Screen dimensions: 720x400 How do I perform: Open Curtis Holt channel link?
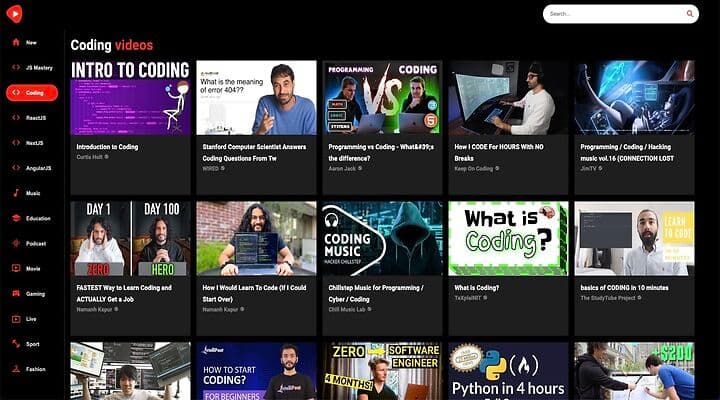pyautogui.click(x=90, y=157)
